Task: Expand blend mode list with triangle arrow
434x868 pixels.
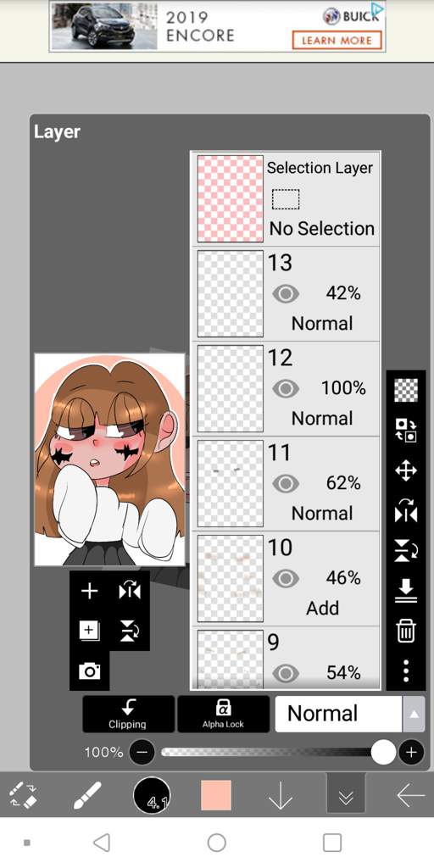Action: click(414, 714)
